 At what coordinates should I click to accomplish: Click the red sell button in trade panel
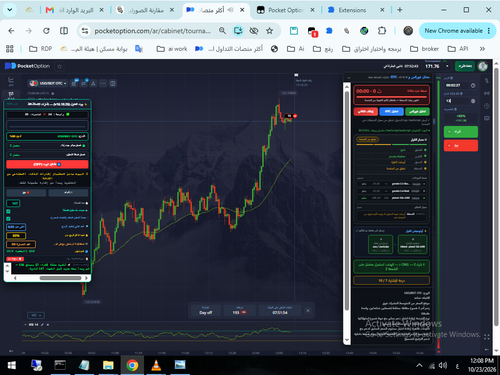[x=461, y=146]
